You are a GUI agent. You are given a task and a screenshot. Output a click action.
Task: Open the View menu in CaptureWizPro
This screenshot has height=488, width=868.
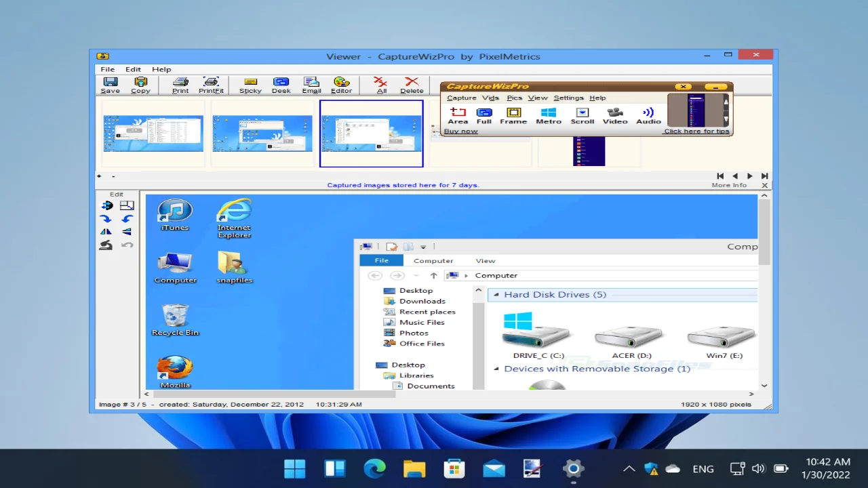(538, 98)
